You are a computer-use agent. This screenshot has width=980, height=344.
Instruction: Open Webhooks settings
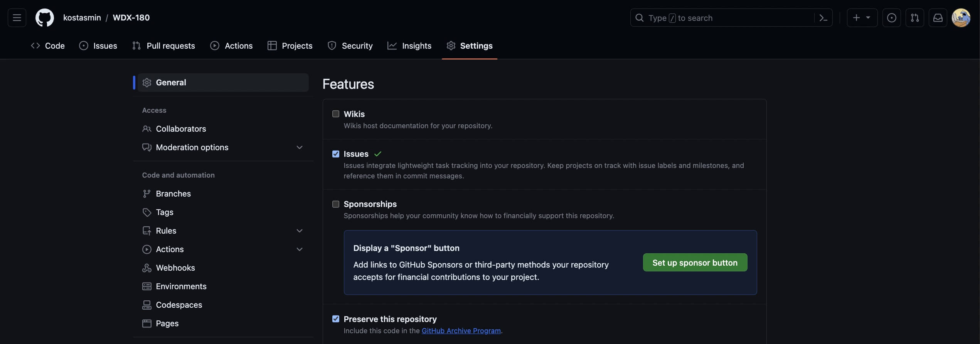coord(223,268)
